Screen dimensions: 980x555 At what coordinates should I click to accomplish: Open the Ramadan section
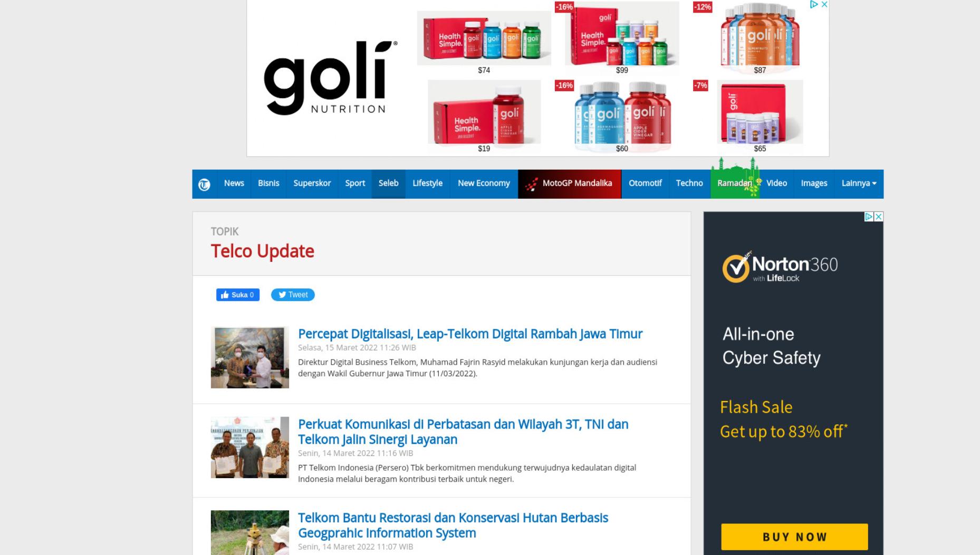(x=735, y=183)
